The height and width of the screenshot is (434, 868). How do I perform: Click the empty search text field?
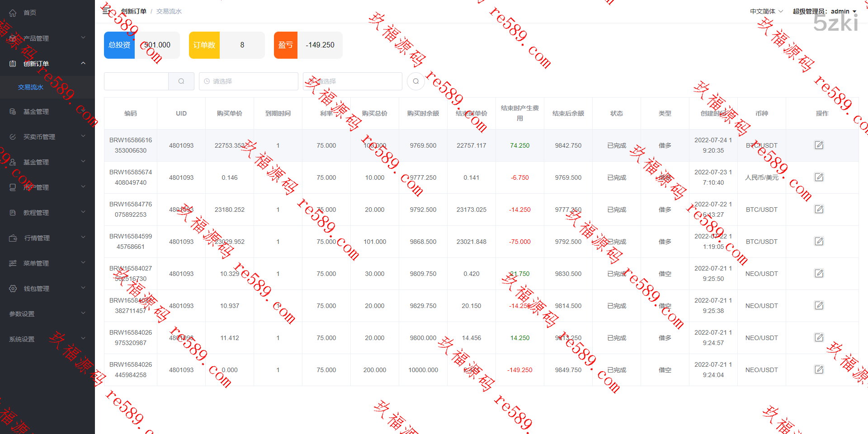click(136, 81)
